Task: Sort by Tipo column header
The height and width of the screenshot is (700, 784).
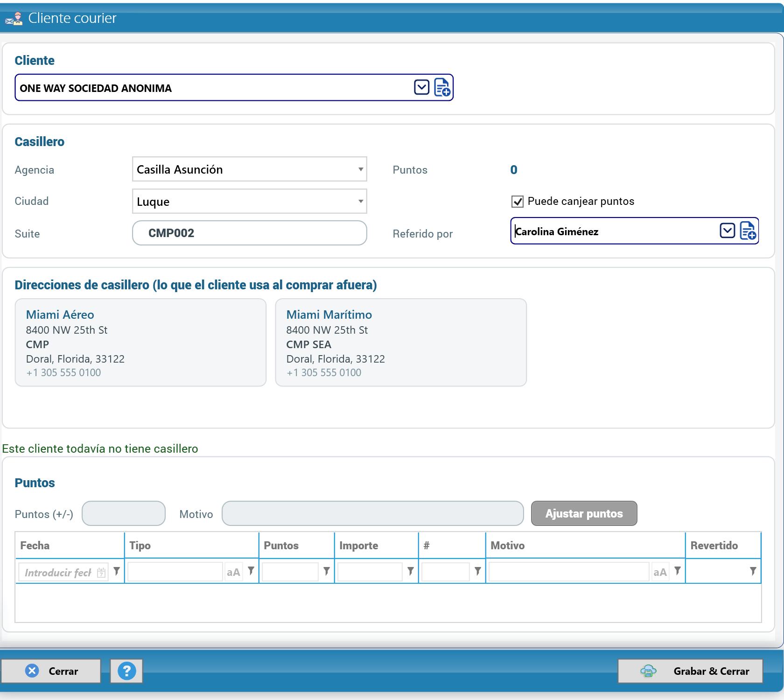Action: click(x=191, y=546)
